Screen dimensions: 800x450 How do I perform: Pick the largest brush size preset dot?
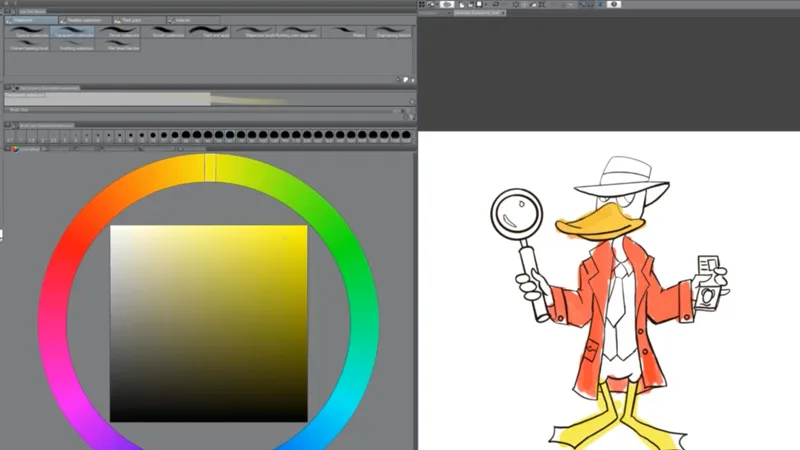point(405,135)
